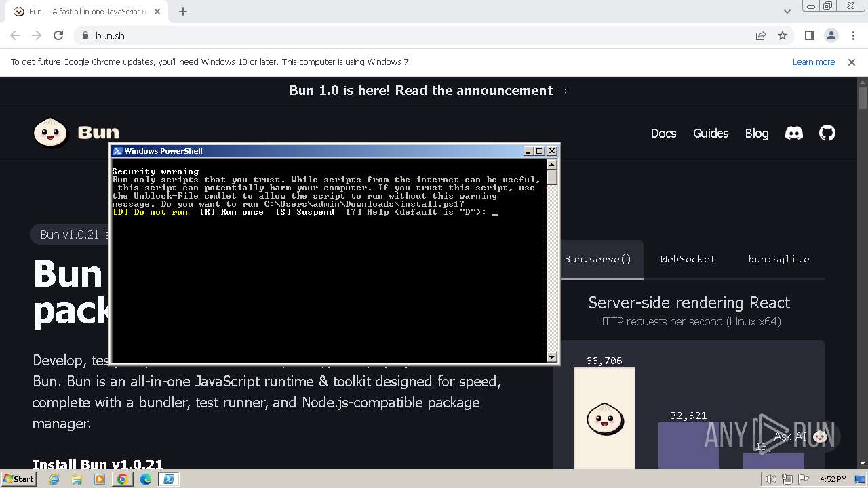868x488 pixels.
Task: Open Bun GitHub repository icon
Action: 827,134
